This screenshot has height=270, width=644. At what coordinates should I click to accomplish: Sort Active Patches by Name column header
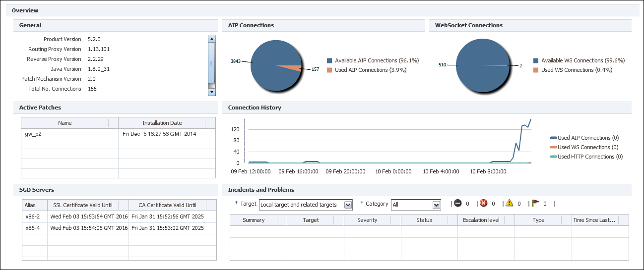pyautogui.click(x=65, y=123)
